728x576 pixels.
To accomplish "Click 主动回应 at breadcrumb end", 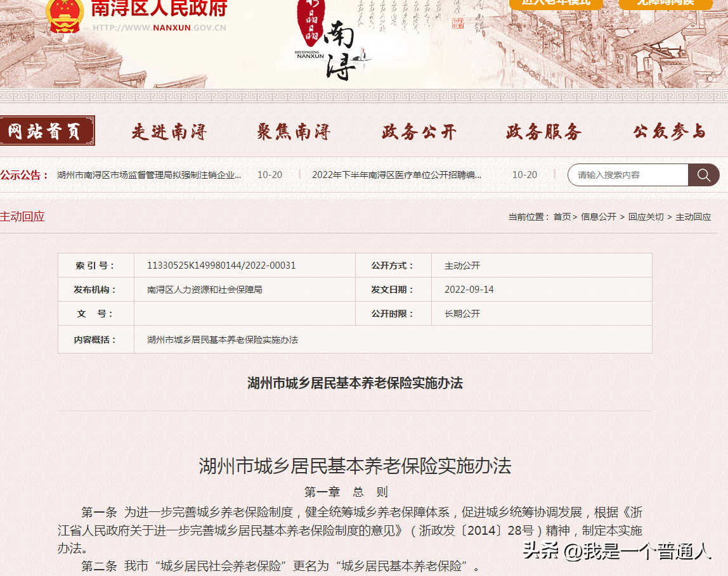I will tap(693, 217).
